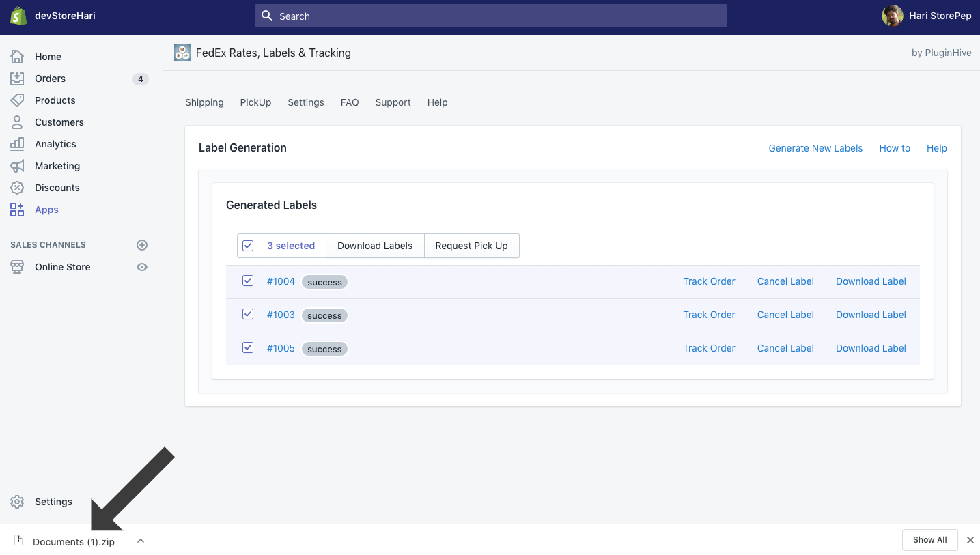Image resolution: width=980 pixels, height=555 pixels.
Task: Cancel Label for order #1003
Action: [785, 315]
